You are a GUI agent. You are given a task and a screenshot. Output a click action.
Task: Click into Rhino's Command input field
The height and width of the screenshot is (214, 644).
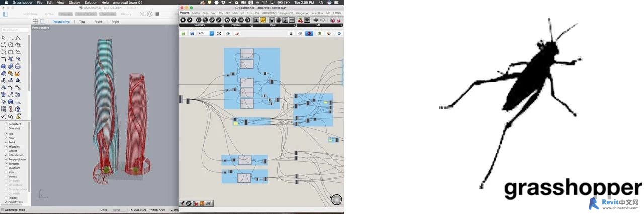pos(15,30)
